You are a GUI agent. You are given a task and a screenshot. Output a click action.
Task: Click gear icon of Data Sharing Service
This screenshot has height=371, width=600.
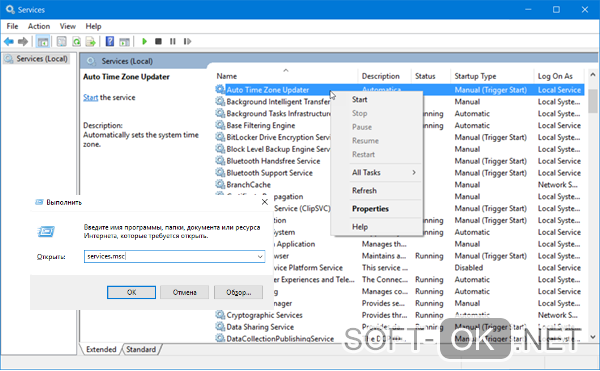pos(220,327)
